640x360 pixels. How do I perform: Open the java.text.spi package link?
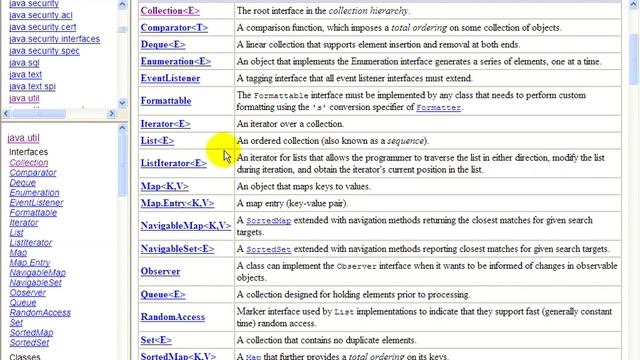pos(32,86)
